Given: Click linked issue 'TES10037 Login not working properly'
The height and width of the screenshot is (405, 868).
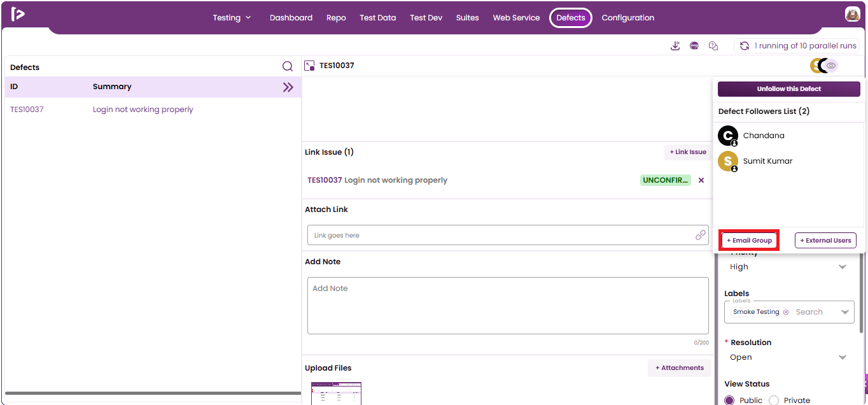Looking at the screenshot, I should pos(377,180).
